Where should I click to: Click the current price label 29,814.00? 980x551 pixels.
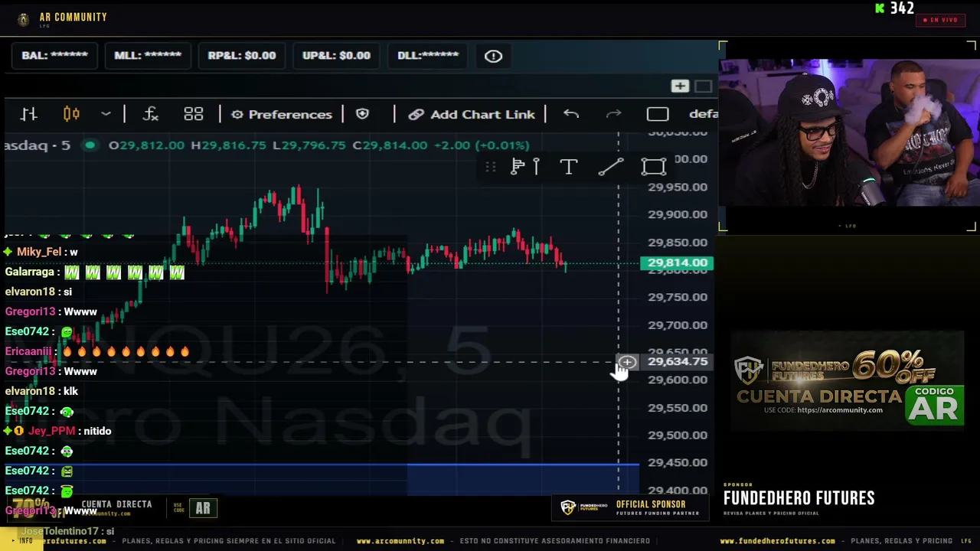point(678,263)
